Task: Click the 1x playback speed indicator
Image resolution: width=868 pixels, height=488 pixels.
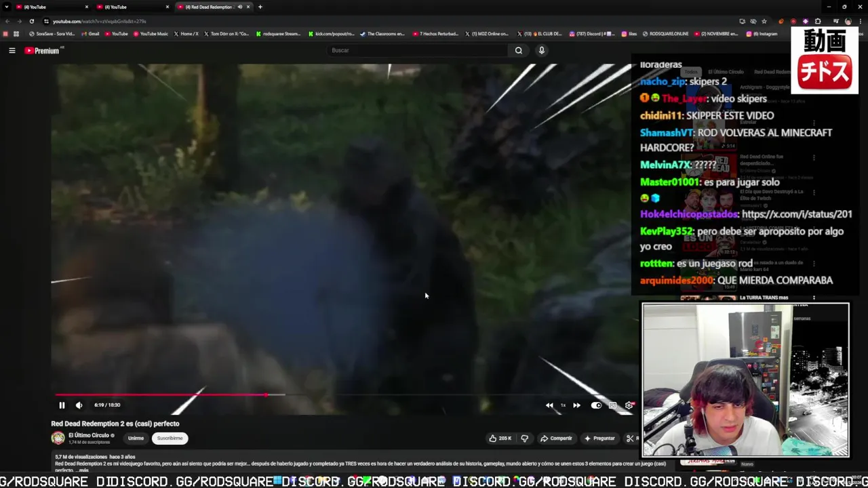Action: coord(563,405)
